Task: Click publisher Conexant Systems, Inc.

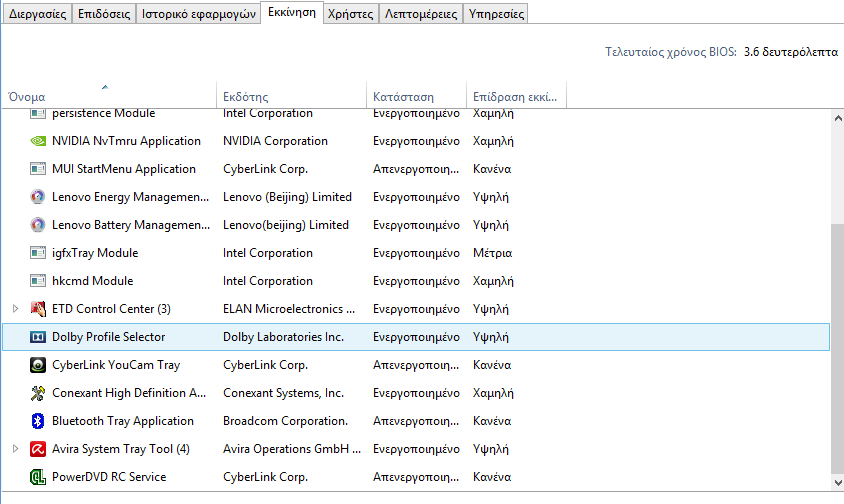Action: pyautogui.click(x=283, y=393)
